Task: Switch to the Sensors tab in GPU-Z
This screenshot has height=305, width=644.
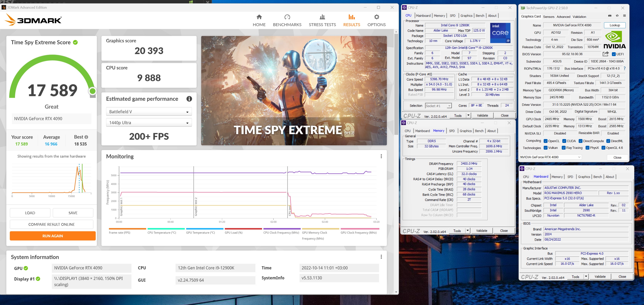Action: tap(548, 17)
